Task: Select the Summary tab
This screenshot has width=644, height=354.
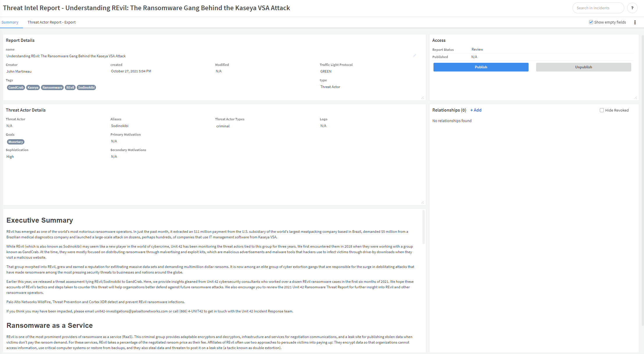Action: tap(10, 22)
